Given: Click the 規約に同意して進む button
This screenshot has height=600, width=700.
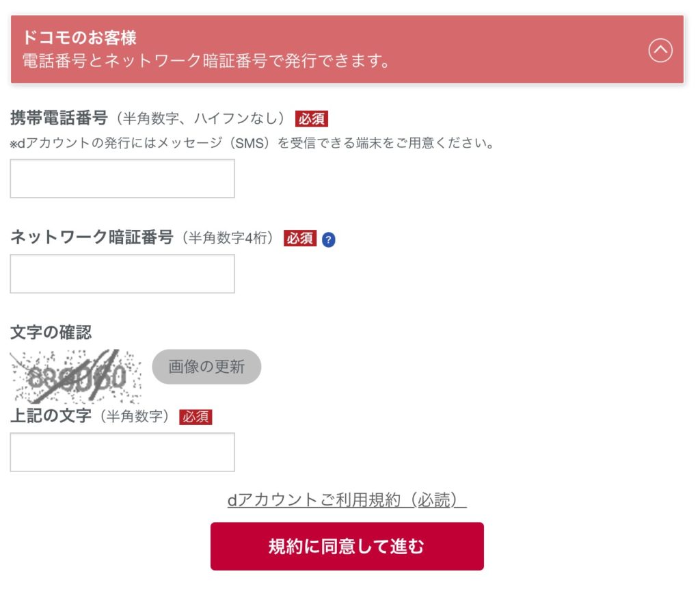Looking at the screenshot, I should pyautogui.click(x=347, y=547).
